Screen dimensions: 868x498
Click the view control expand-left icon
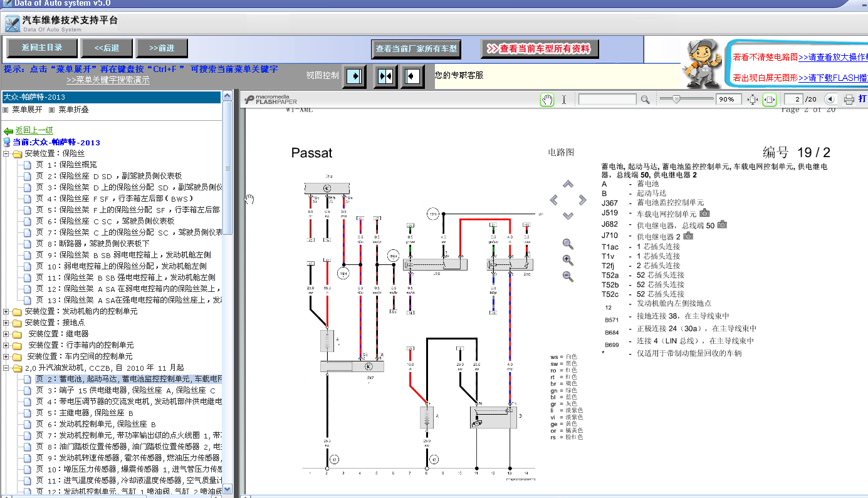[x=412, y=76]
